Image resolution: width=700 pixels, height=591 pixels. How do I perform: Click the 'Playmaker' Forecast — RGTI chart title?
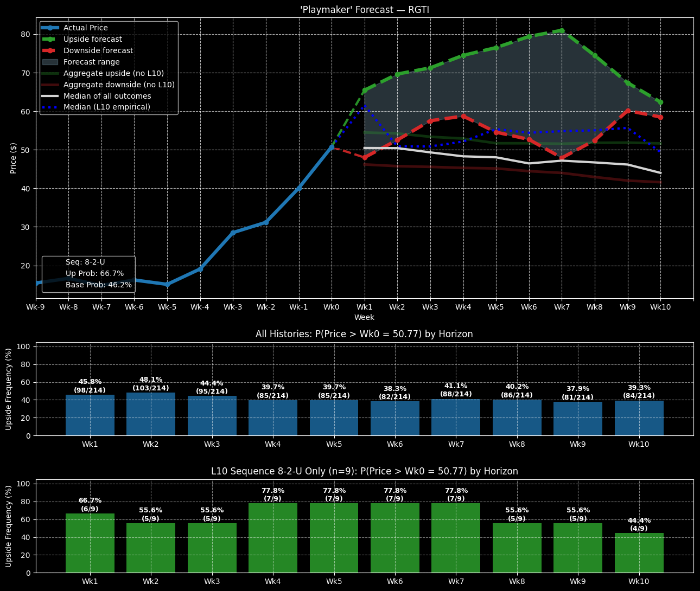364,10
